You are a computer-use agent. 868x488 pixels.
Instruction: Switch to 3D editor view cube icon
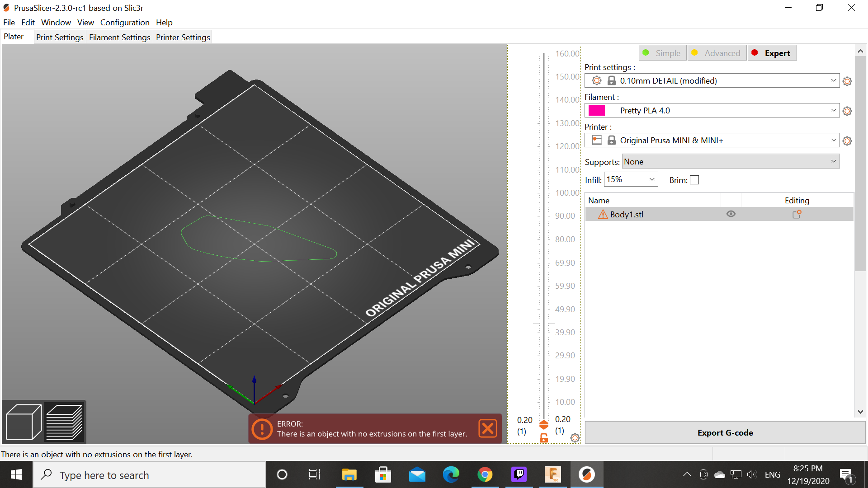[24, 422]
